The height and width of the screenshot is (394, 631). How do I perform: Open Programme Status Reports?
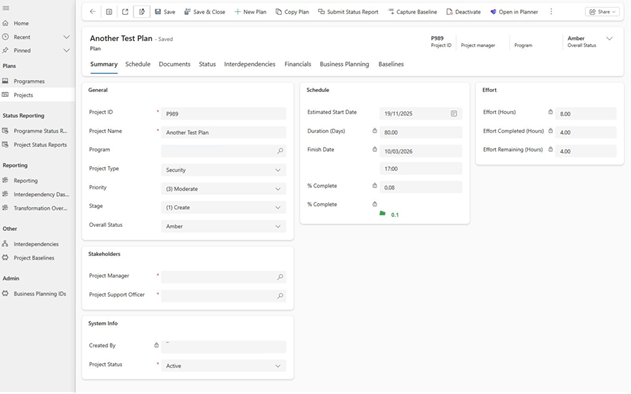[x=35, y=131]
